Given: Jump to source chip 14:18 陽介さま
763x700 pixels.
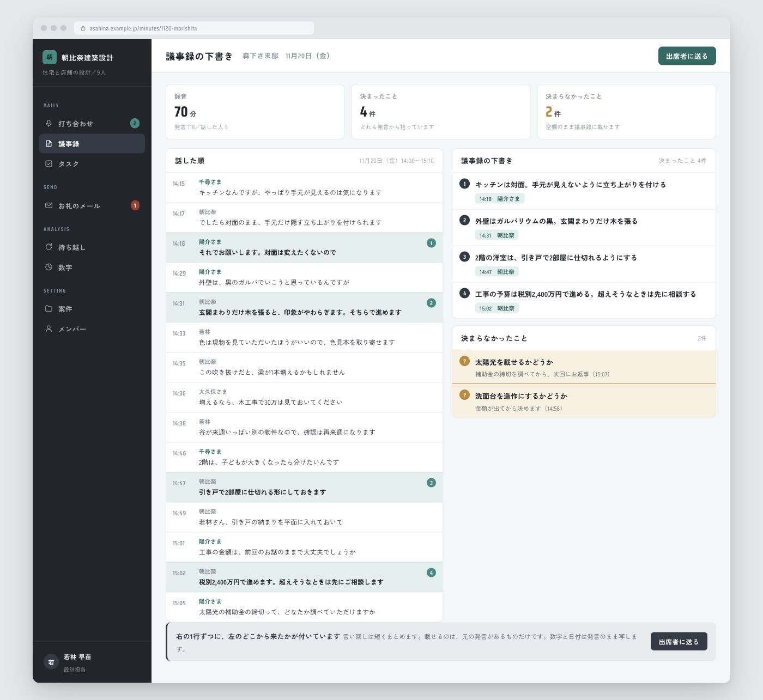Looking at the screenshot, I should coord(499,199).
